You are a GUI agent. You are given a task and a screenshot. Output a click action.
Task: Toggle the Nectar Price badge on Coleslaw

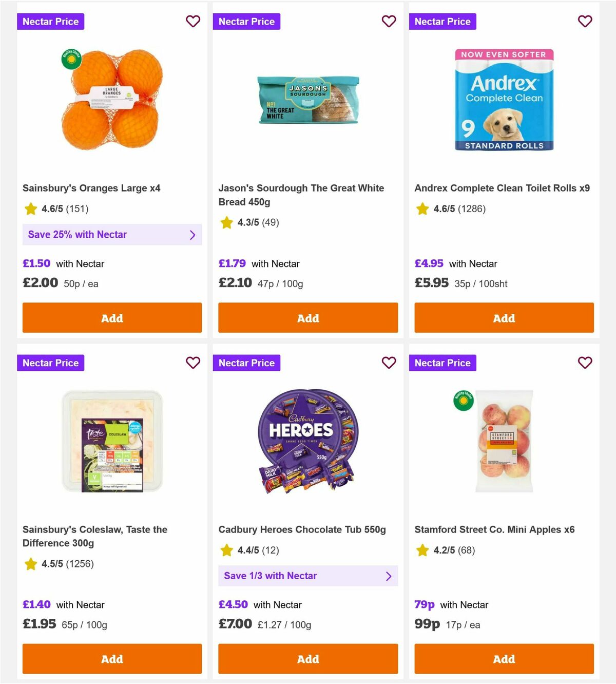pyautogui.click(x=50, y=363)
